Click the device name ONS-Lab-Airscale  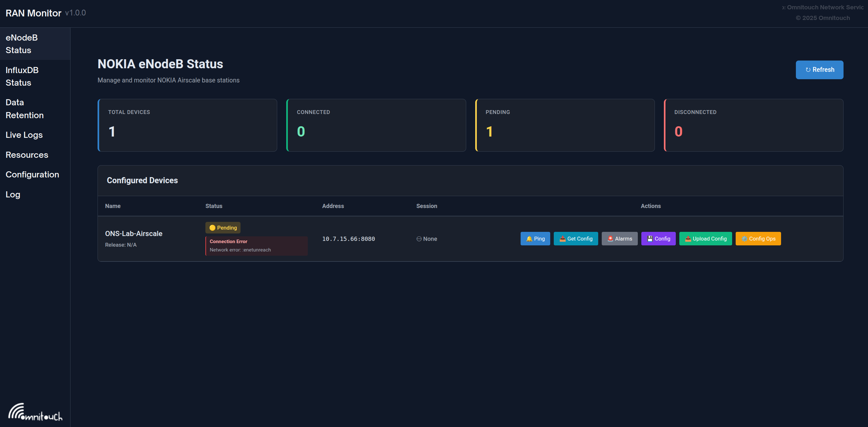[x=133, y=233]
